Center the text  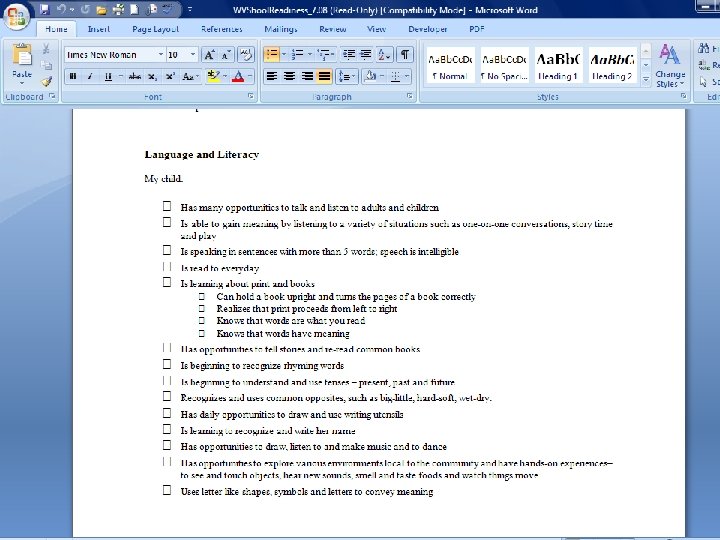pyautogui.click(x=289, y=76)
